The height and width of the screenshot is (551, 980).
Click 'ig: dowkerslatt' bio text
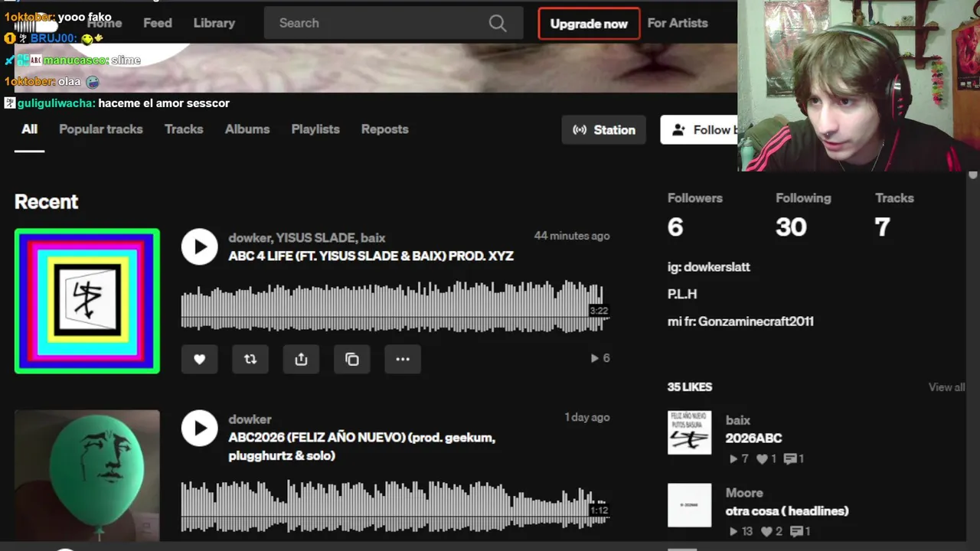click(x=709, y=267)
